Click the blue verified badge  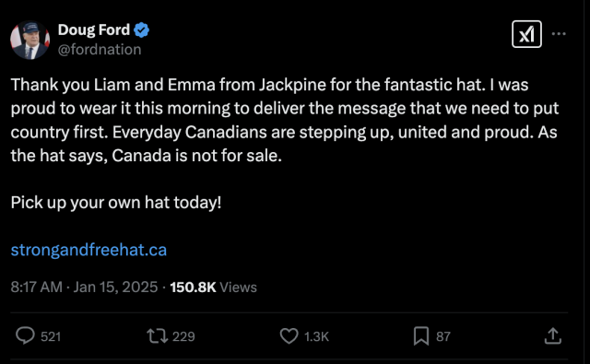coord(142,30)
